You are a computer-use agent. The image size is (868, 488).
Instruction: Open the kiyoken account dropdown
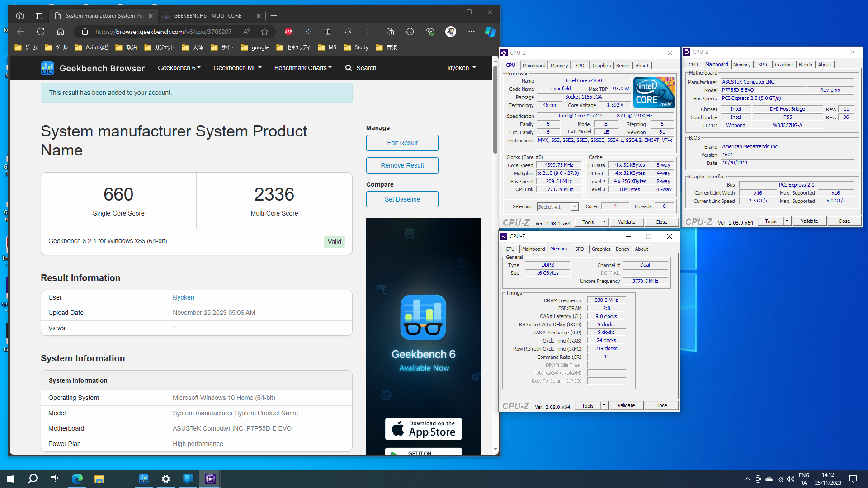pyautogui.click(x=462, y=68)
